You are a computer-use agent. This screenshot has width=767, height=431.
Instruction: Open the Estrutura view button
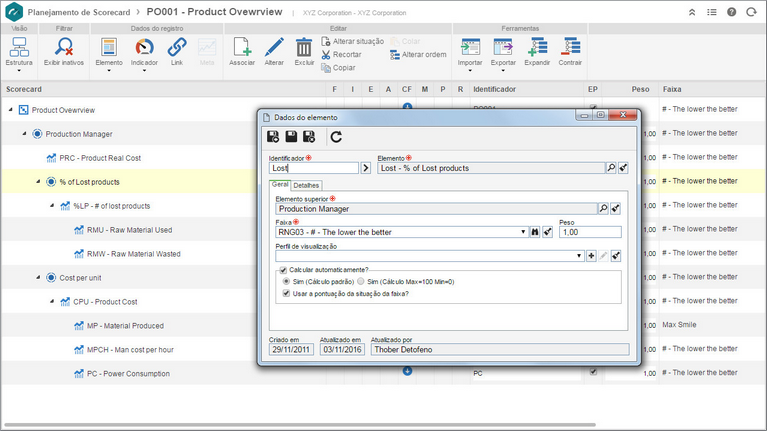19,51
